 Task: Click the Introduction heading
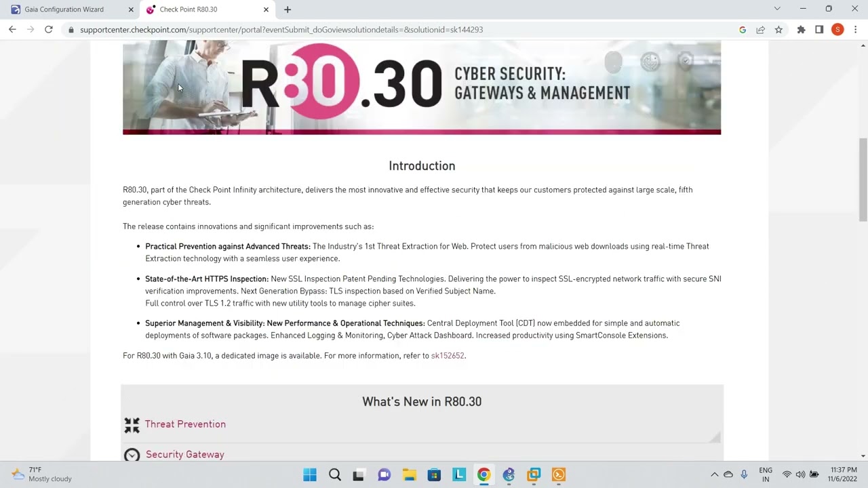[x=422, y=166]
